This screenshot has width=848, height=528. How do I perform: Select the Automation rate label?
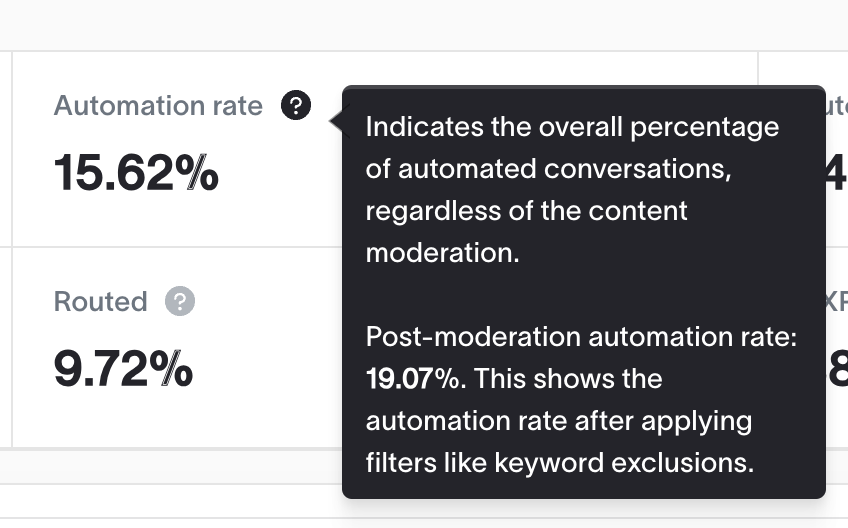[x=158, y=105]
